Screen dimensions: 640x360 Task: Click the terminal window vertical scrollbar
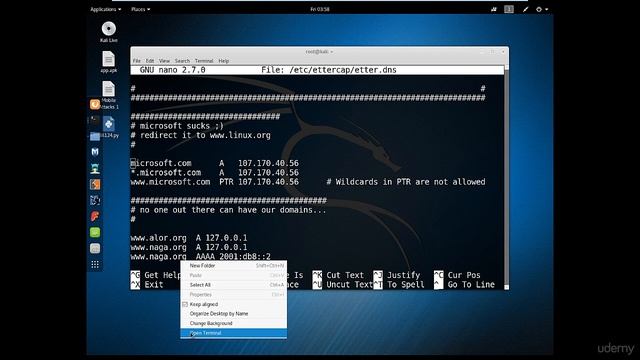coord(507,176)
